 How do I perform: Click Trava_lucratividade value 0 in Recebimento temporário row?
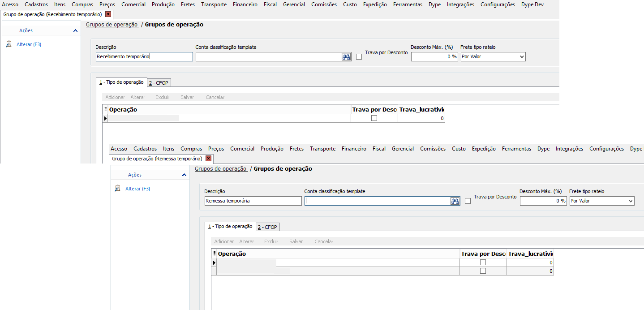point(421,118)
